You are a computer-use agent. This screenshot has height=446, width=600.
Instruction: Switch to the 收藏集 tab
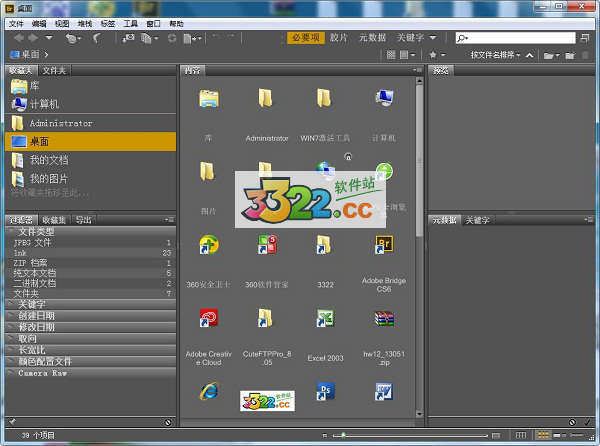coord(54,220)
